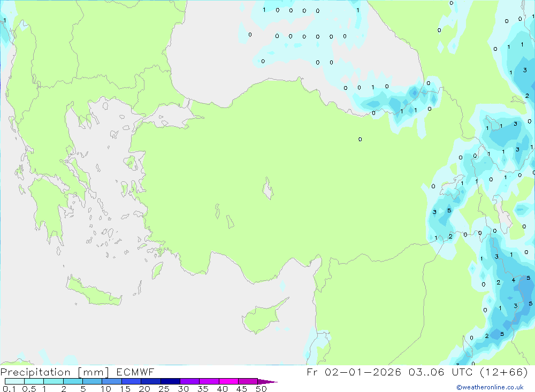Click the legend label "15"
The width and height of the screenshot is (535, 392).
click(125, 389)
